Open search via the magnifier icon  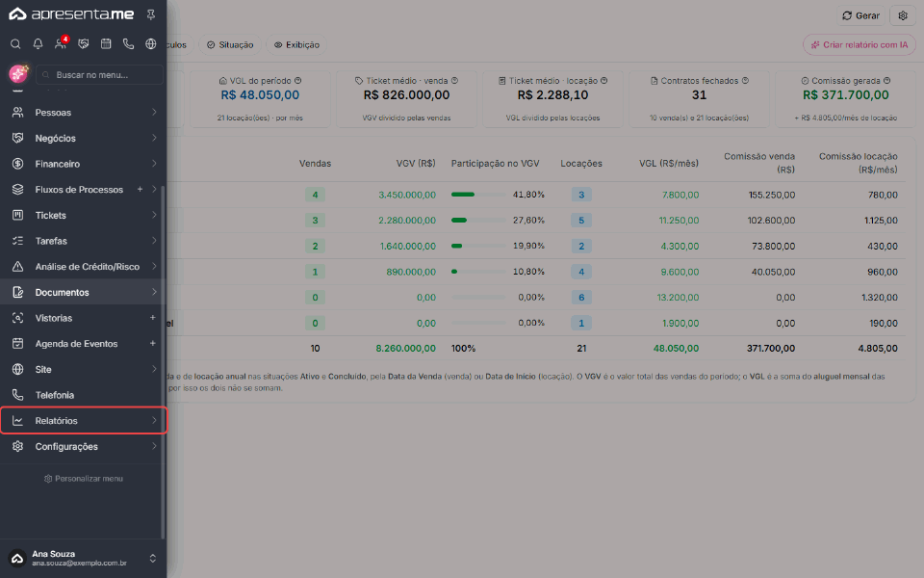coord(16,43)
